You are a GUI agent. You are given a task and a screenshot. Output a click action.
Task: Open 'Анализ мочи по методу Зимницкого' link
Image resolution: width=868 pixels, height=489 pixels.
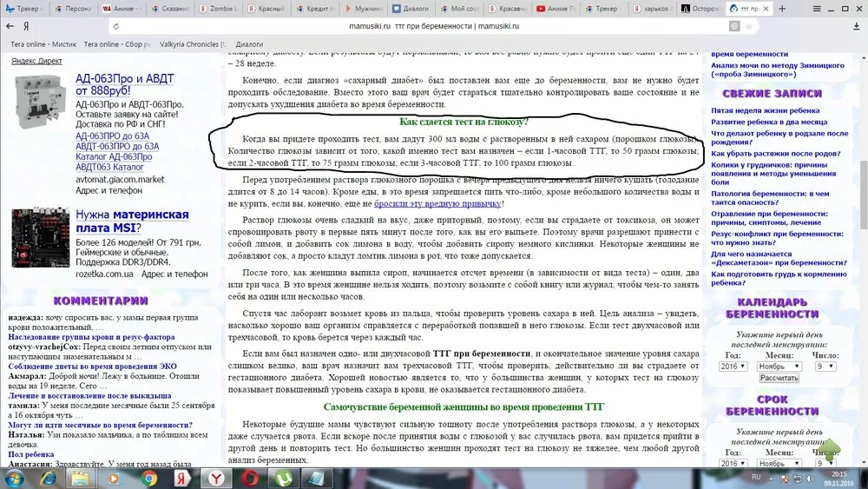pos(777,69)
